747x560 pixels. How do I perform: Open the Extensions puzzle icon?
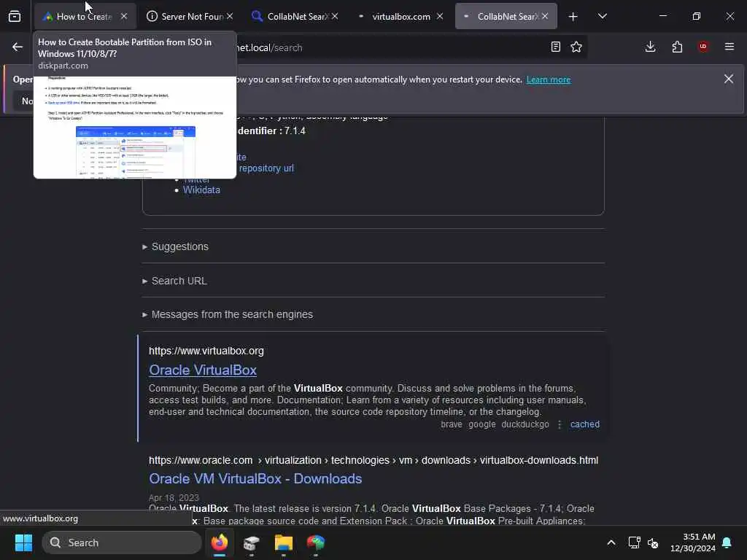click(x=677, y=47)
